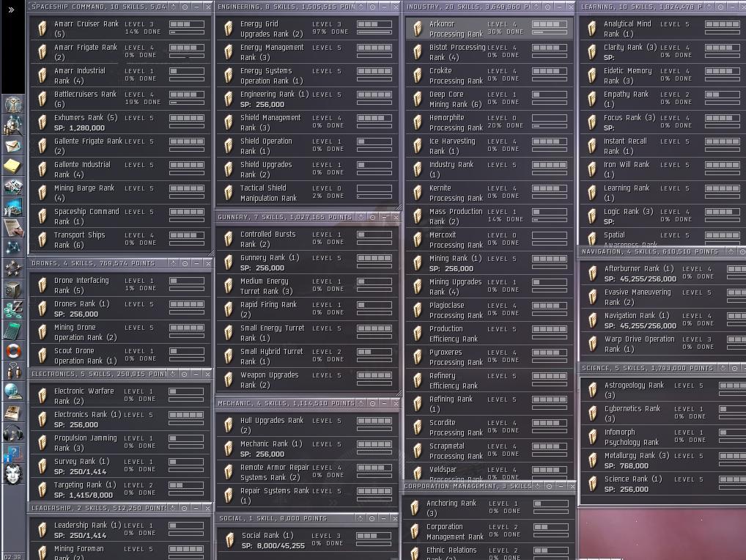Expand the sidebar with the double-chevron arrow

click(x=11, y=10)
